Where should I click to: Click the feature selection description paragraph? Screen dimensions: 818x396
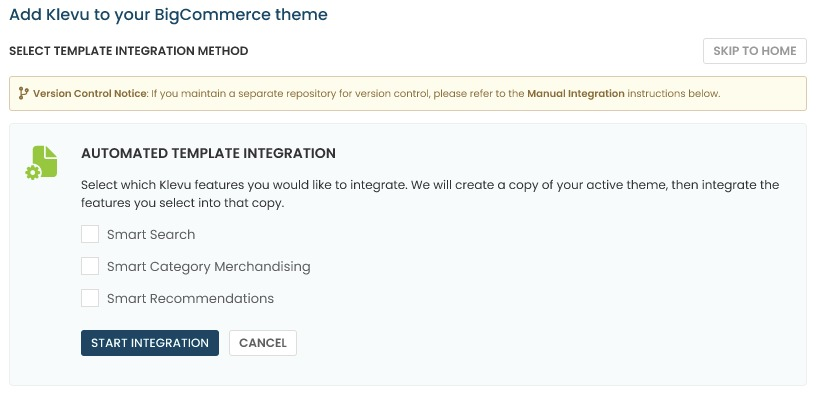(x=430, y=194)
